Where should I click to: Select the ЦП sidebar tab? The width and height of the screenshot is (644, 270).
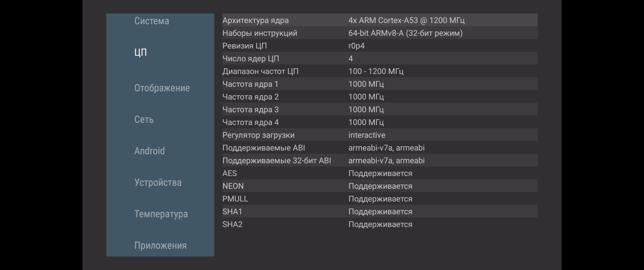coord(140,52)
